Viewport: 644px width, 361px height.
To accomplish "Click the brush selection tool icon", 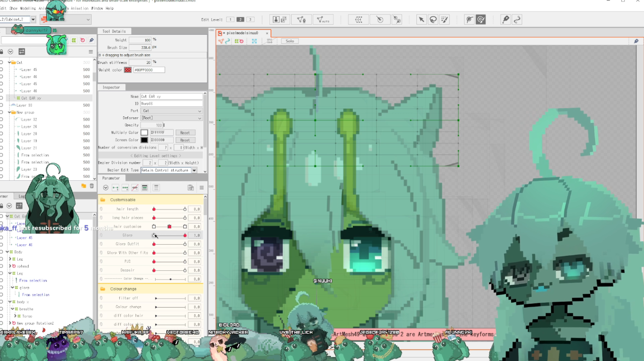I will click(x=444, y=20).
